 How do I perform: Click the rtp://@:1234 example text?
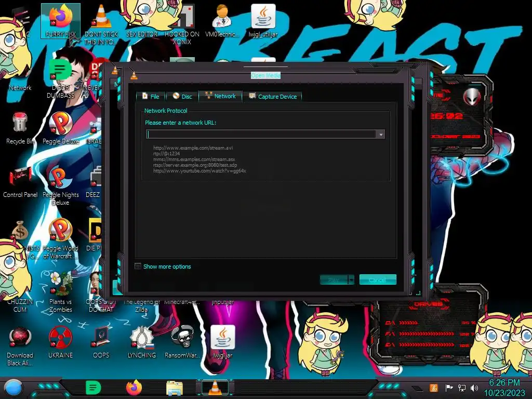point(167,153)
